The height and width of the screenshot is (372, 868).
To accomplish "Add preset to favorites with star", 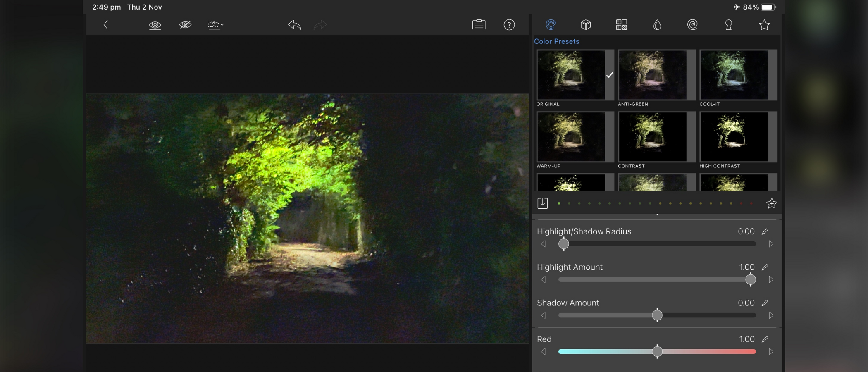I will tap(772, 203).
